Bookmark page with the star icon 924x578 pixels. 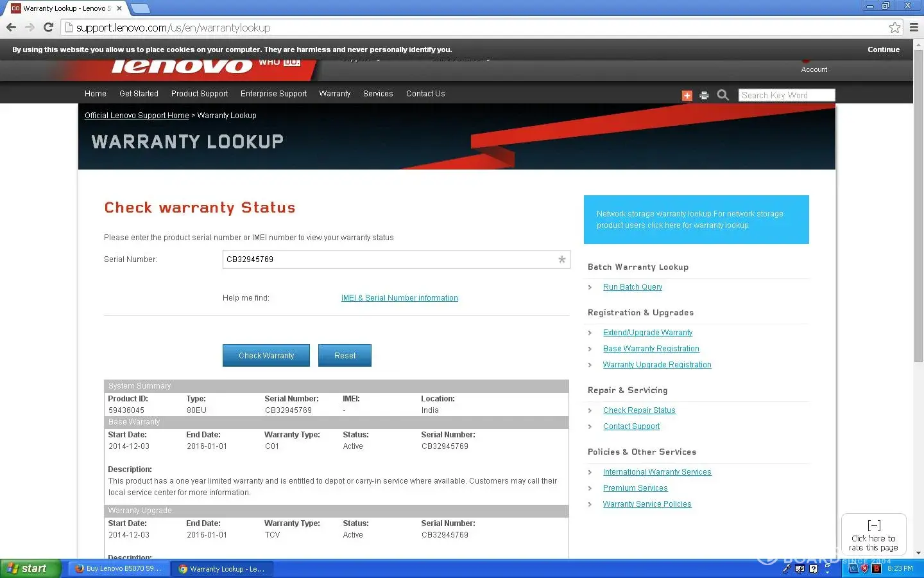click(894, 28)
